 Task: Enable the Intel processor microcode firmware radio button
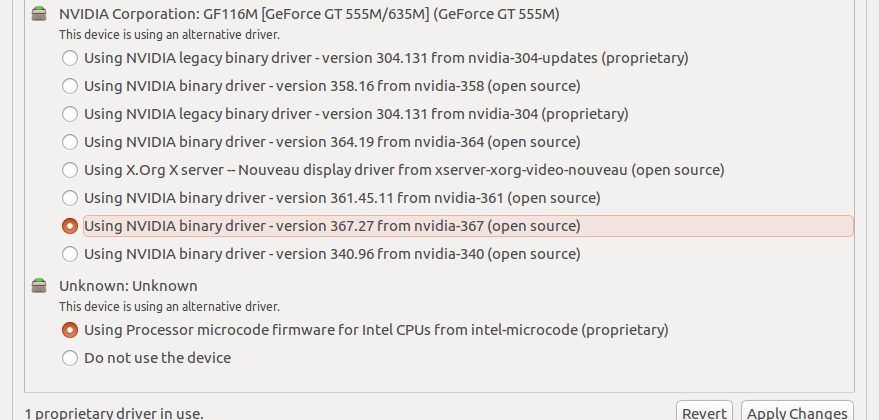tap(70, 330)
